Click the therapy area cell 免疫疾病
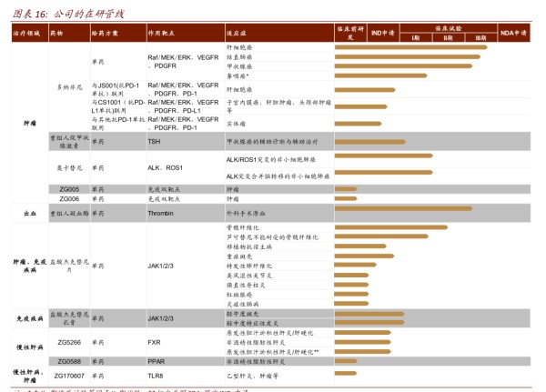Screen dimensions: 546x392 pos(30,318)
